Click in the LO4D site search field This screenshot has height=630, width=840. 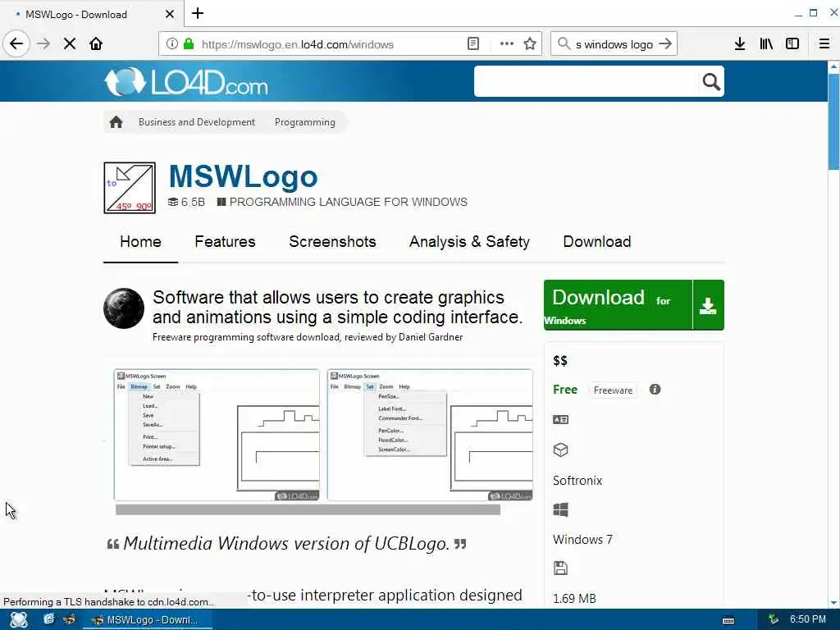[x=587, y=81]
